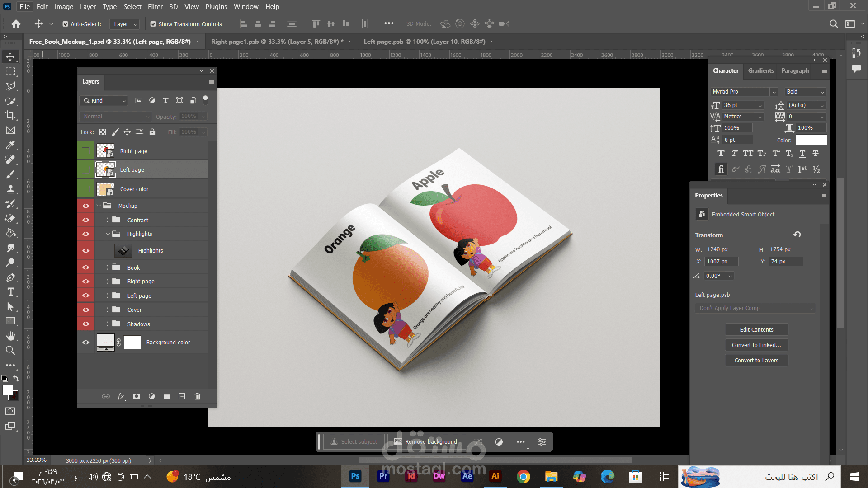Hide the Background color layer
The image size is (868, 488).
point(85,343)
